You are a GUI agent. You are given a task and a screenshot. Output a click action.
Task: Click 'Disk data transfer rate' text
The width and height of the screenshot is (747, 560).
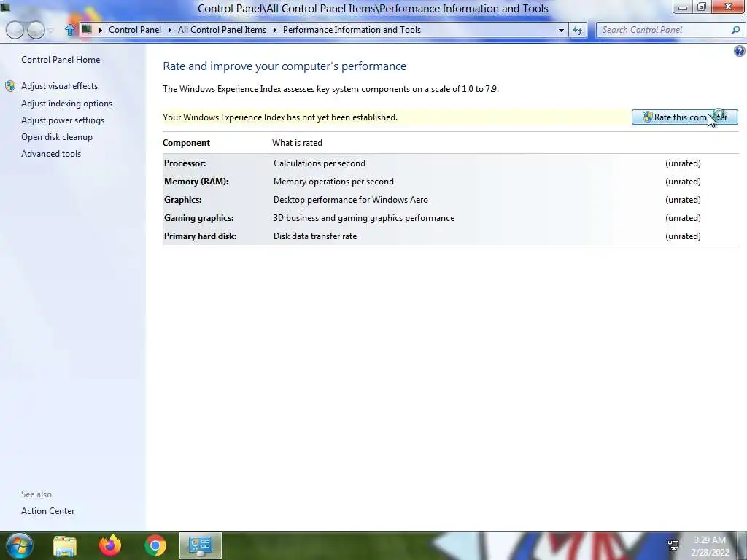(x=315, y=236)
